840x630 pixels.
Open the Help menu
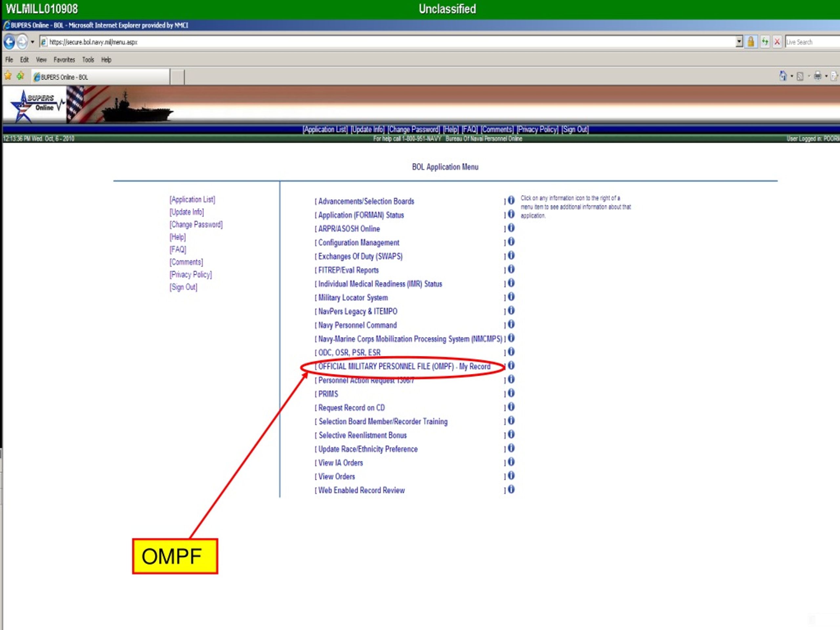(106, 60)
